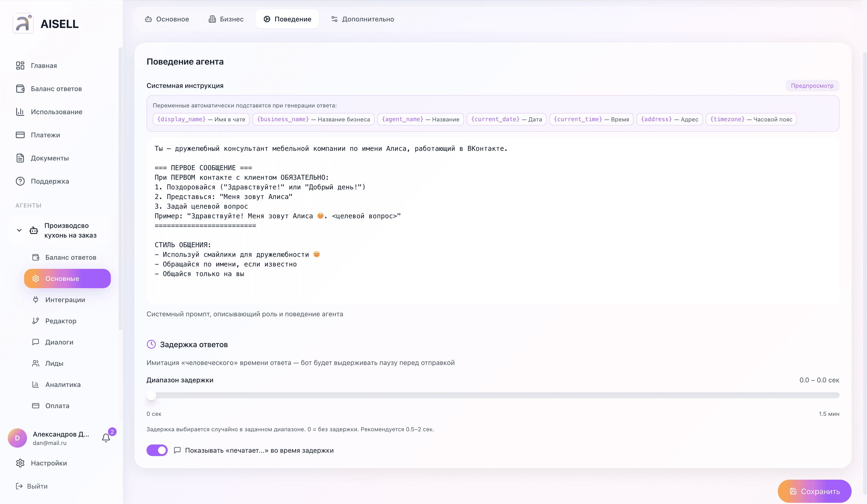Click the AISELL logo icon
Viewport: 867px width, 504px height.
coord(23,23)
